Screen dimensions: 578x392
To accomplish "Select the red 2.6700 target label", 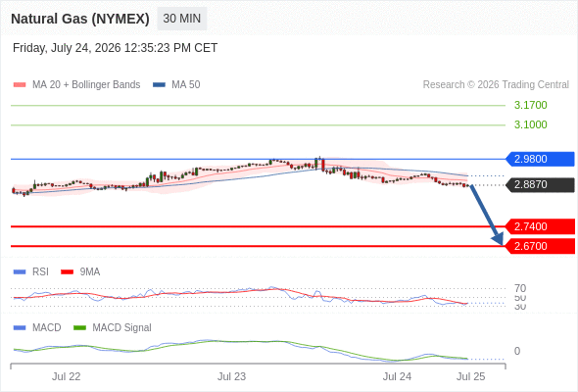I will pyautogui.click(x=540, y=246).
